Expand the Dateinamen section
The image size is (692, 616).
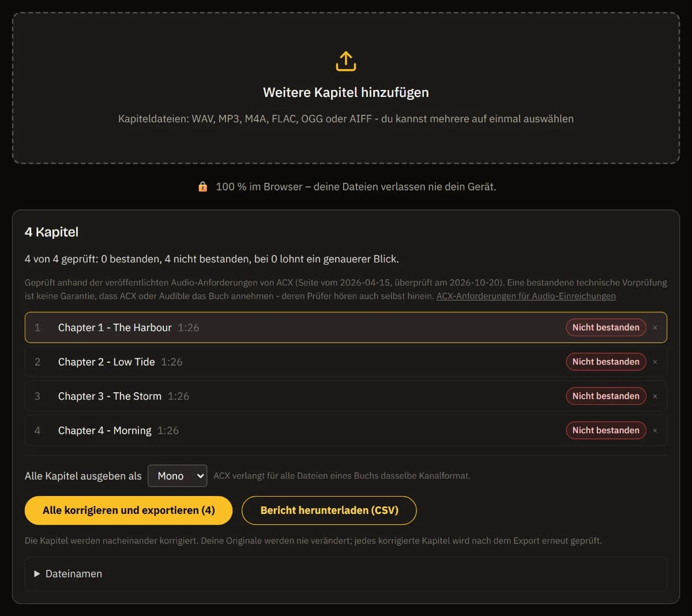tap(346, 574)
